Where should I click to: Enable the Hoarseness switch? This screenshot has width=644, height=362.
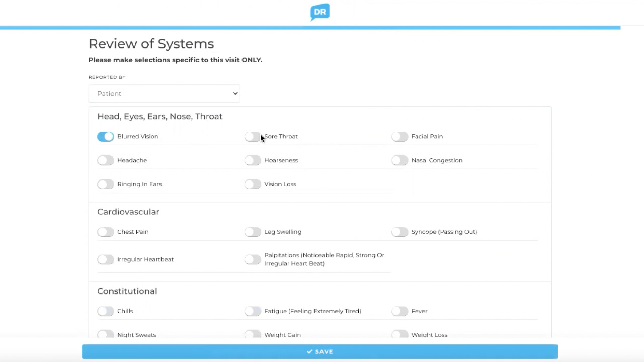pos(253,160)
